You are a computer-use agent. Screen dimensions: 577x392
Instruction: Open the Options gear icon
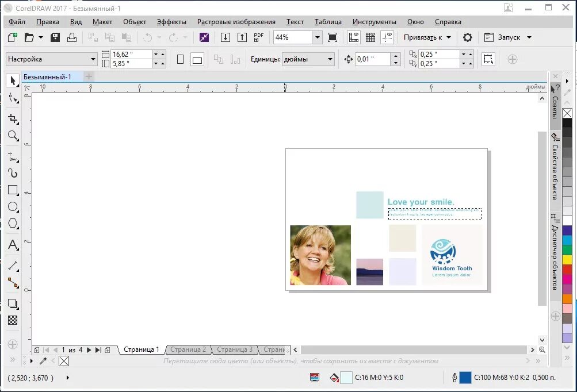pos(467,37)
